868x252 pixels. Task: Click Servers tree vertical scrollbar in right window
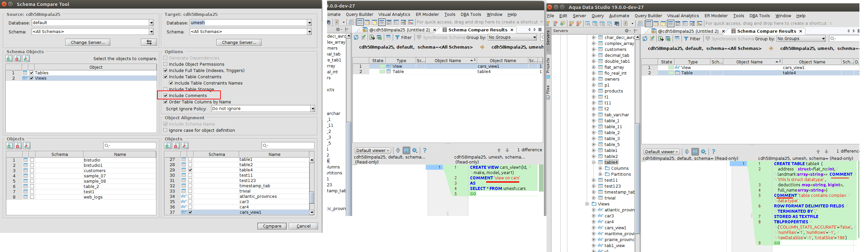coord(637,143)
